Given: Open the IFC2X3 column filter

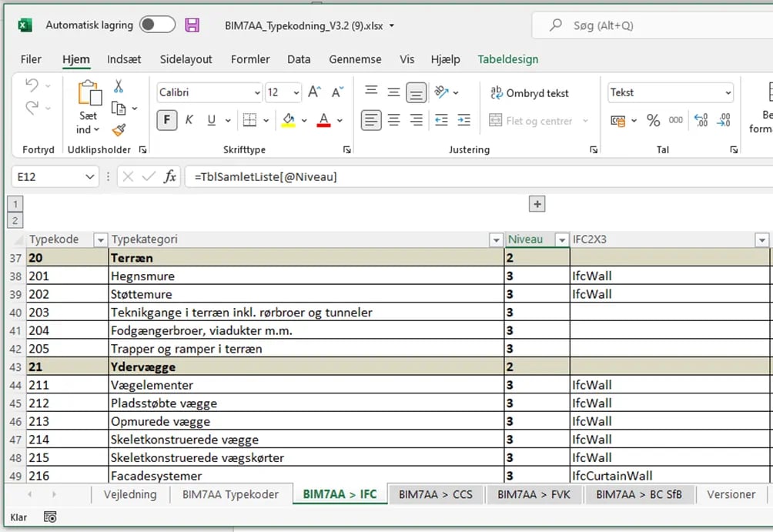Looking at the screenshot, I should [761, 240].
